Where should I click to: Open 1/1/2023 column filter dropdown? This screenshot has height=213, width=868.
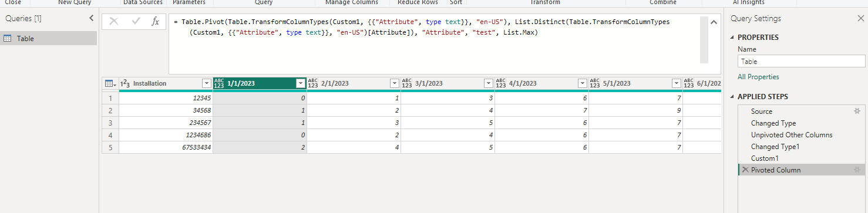[301, 83]
